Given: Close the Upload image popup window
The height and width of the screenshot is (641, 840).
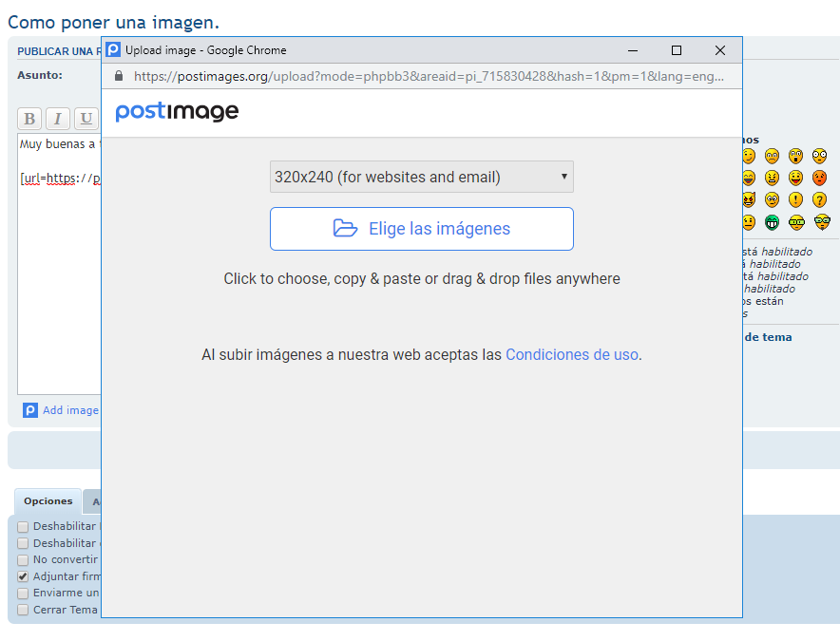Looking at the screenshot, I should [x=720, y=50].
